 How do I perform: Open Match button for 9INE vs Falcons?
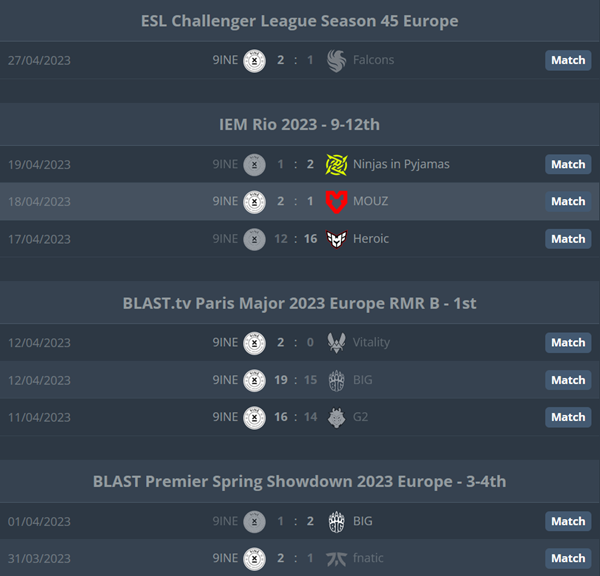(568, 60)
